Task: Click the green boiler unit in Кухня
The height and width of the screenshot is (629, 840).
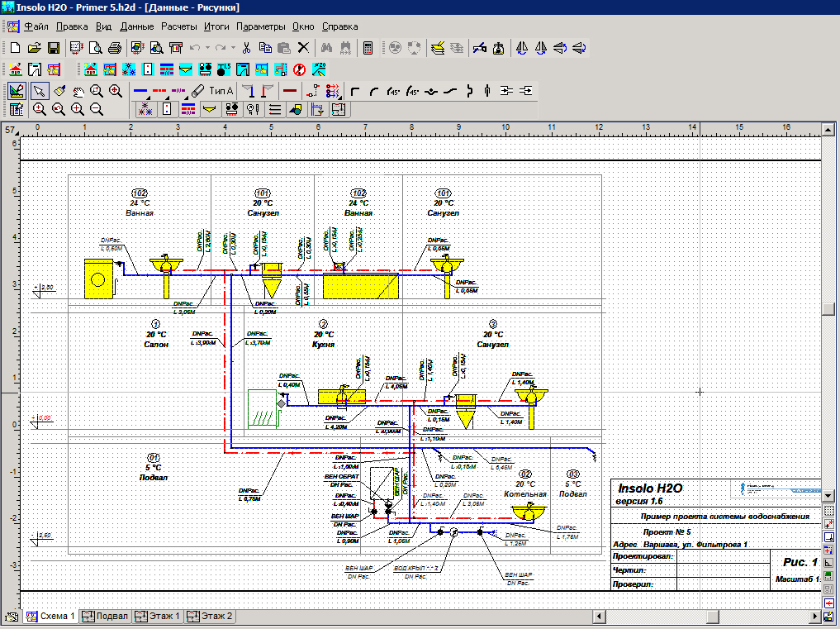Action: point(263,408)
